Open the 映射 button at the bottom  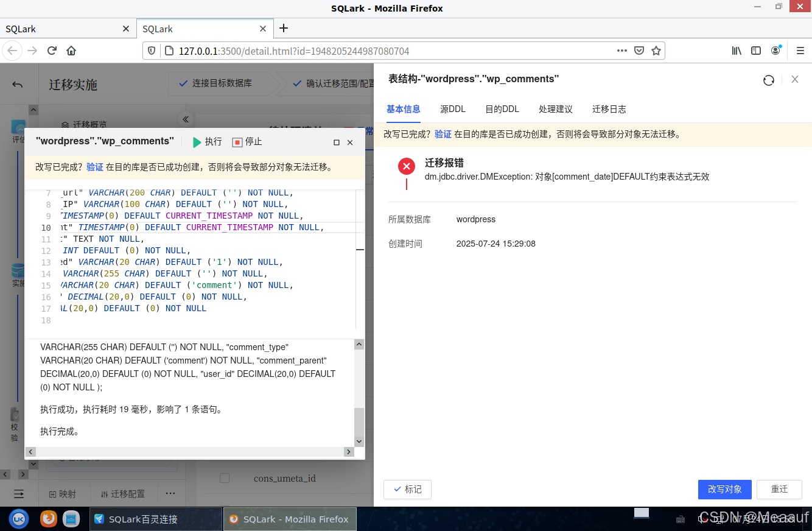click(63, 494)
